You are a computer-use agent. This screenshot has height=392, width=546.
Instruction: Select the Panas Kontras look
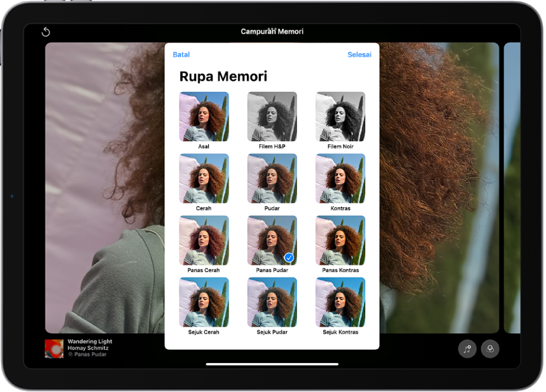pyautogui.click(x=340, y=240)
